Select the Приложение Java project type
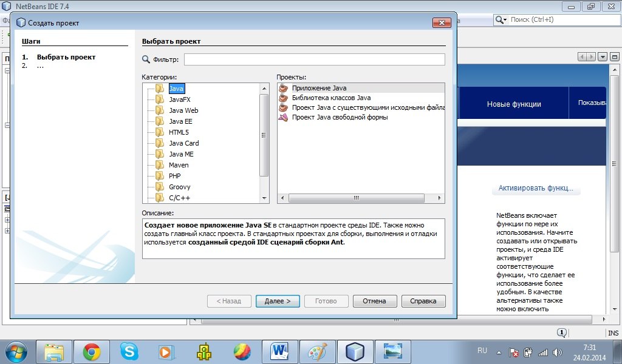Screen dimensions: 622x364 (x=319, y=88)
